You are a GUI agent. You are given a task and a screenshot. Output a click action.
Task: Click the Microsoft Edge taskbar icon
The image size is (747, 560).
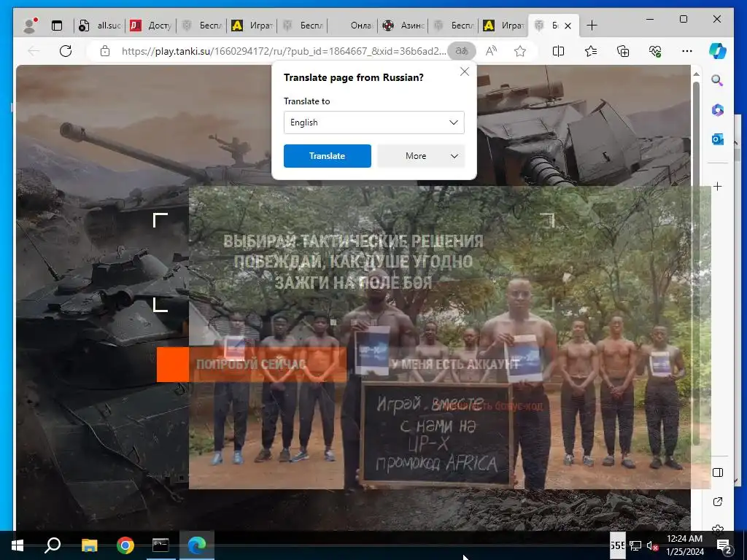pyautogui.click(x=197, y=545)
